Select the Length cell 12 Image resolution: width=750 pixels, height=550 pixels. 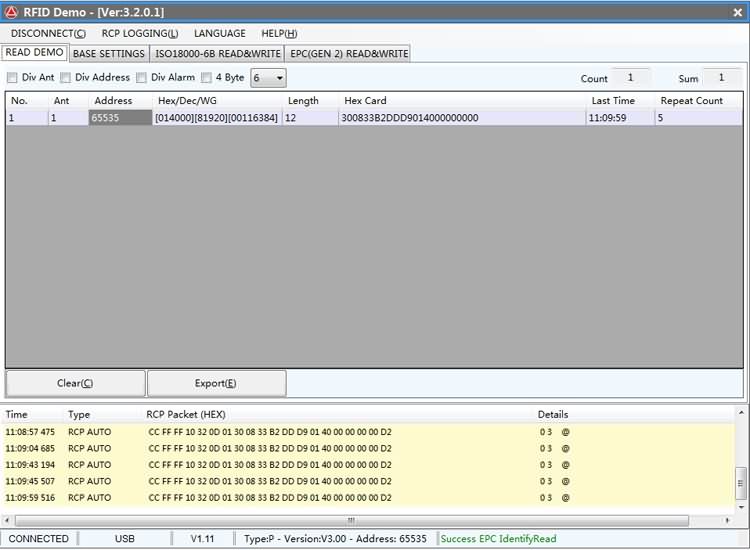(x=311, y=118)
